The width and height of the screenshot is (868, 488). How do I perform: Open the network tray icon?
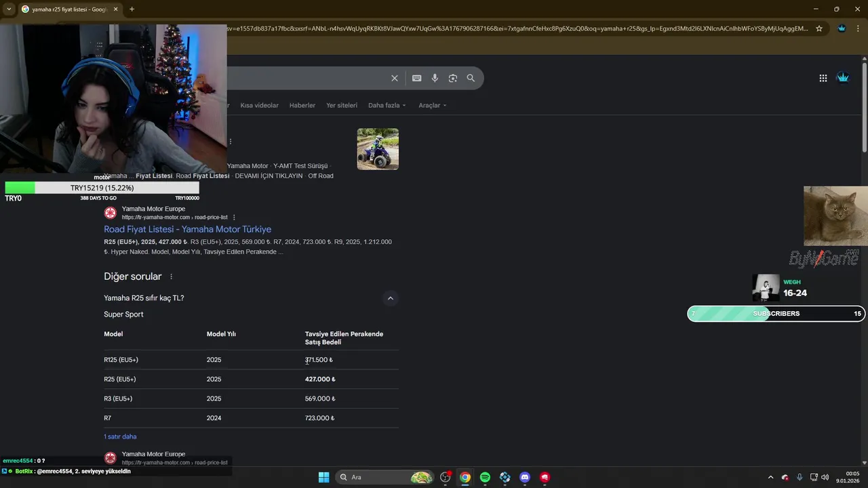(x=814, y=477)
